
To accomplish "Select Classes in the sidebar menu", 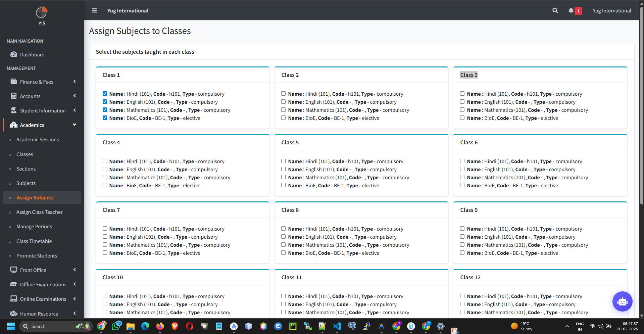I will (25, 154).
